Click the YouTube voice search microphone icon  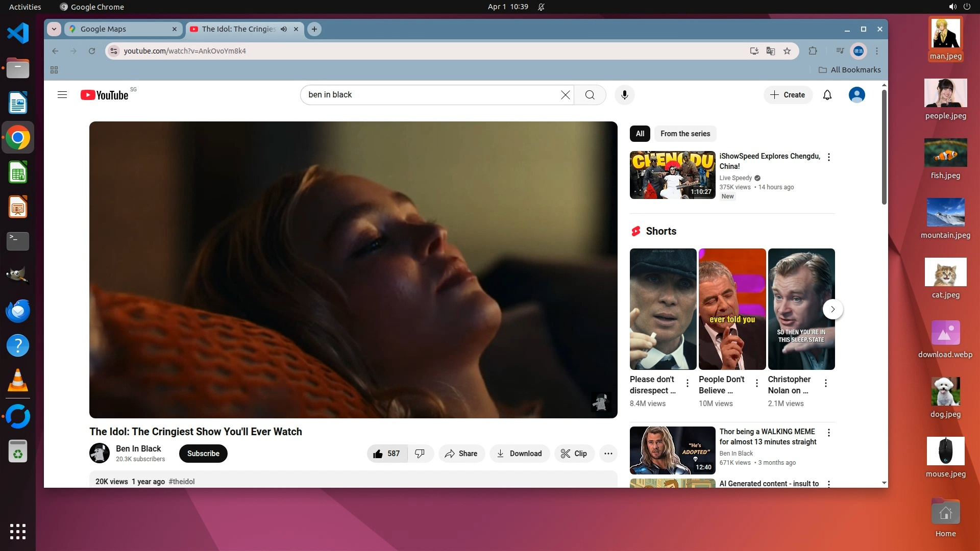coord(624,95)
